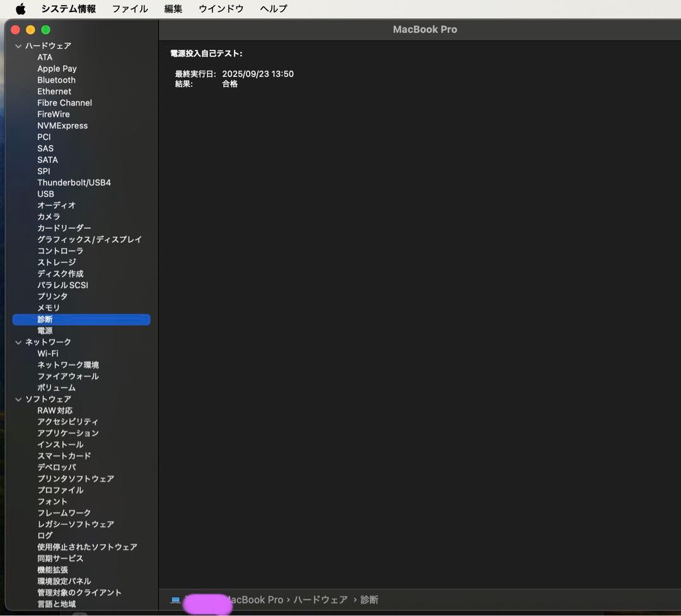Screen dimensions: 681x616
Task: Select Bluetooth in the hardware list
Action: click(56, 79)
